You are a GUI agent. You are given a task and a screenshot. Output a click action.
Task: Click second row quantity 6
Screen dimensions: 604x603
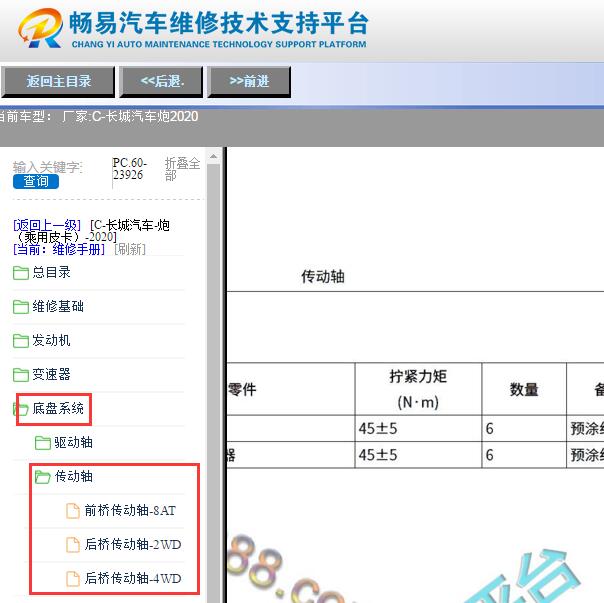[x=489, y=455]
